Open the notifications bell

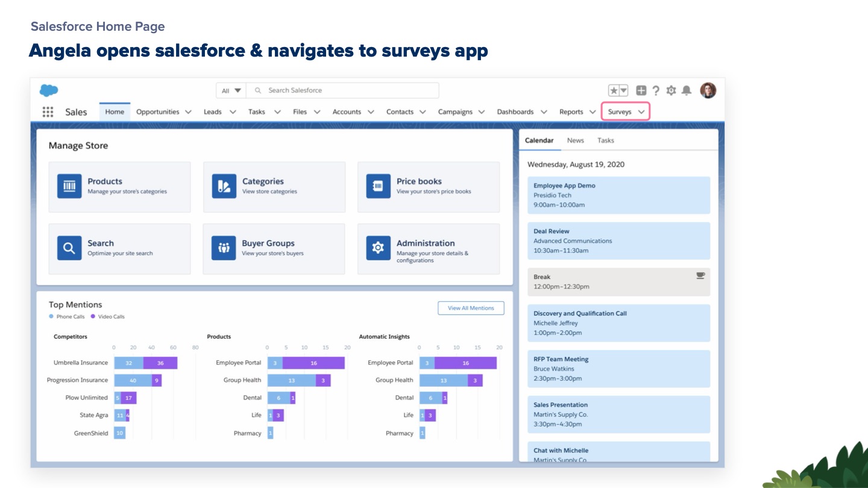[686, 90]
